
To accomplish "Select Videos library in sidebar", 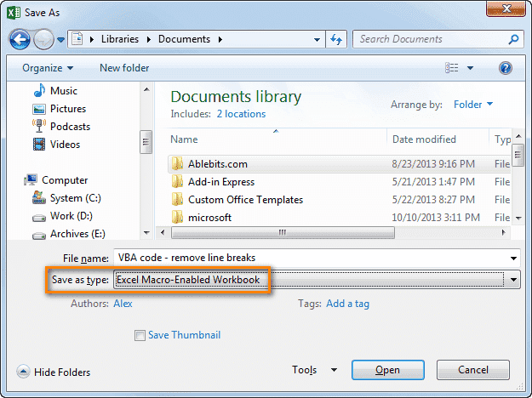I will (65, 145).
